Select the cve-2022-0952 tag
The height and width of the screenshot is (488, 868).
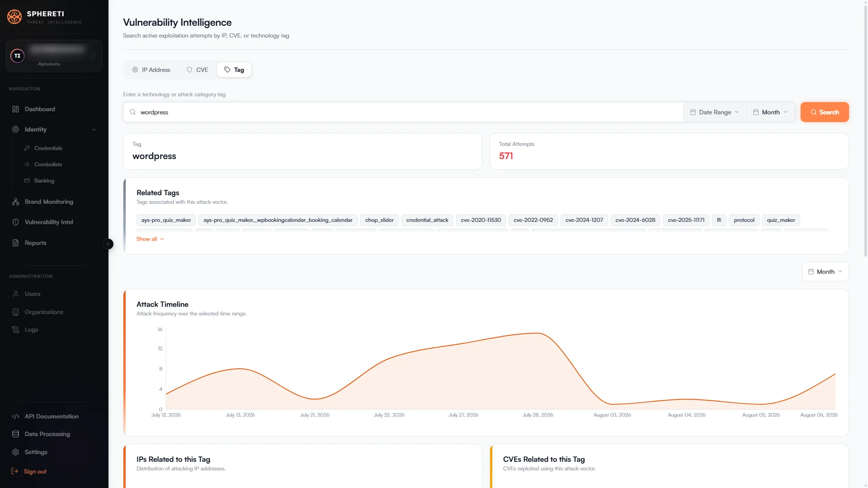(x=533, y=220)
